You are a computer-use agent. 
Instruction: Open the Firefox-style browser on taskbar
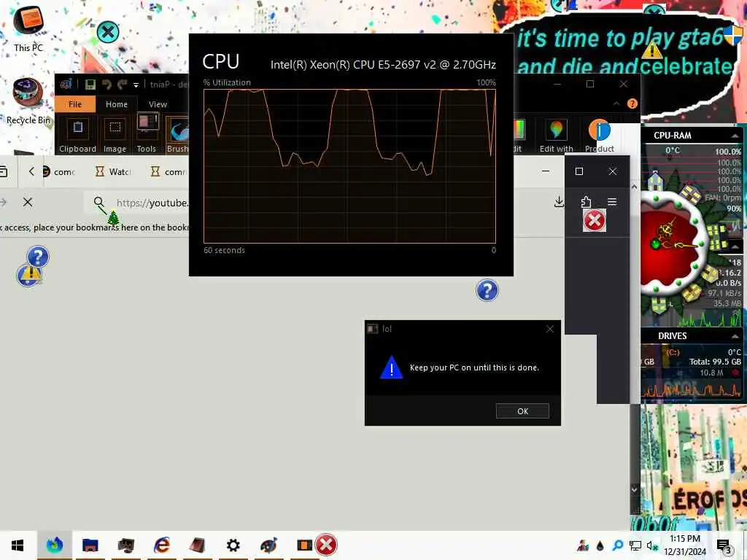(54, 545)
